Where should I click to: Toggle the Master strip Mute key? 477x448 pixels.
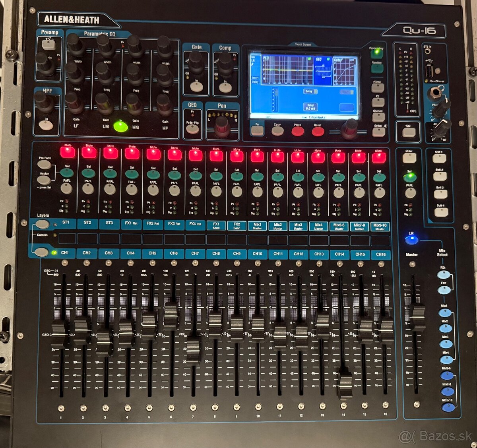[x=409, y=158]
